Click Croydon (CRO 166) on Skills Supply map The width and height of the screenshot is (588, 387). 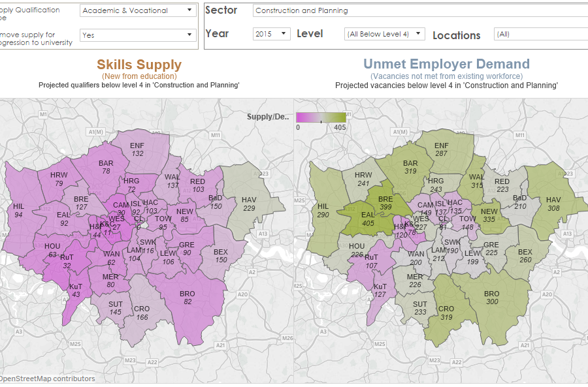pos(141,313)
